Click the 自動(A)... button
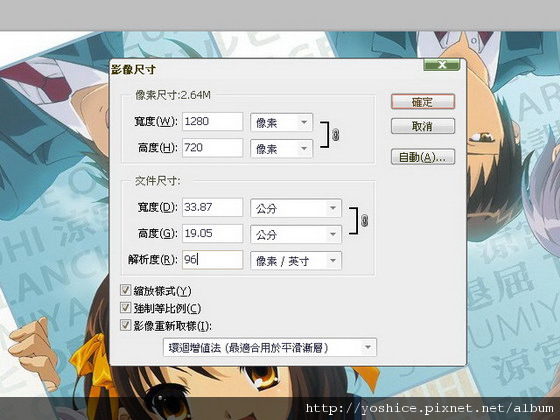 tap(423, 156)
